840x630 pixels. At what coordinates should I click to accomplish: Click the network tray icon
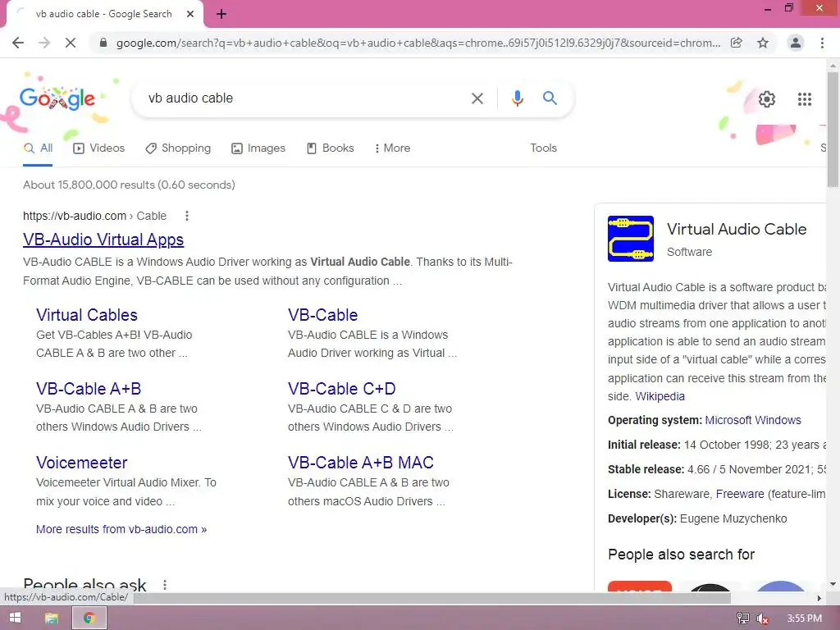[x=742, y=619]
